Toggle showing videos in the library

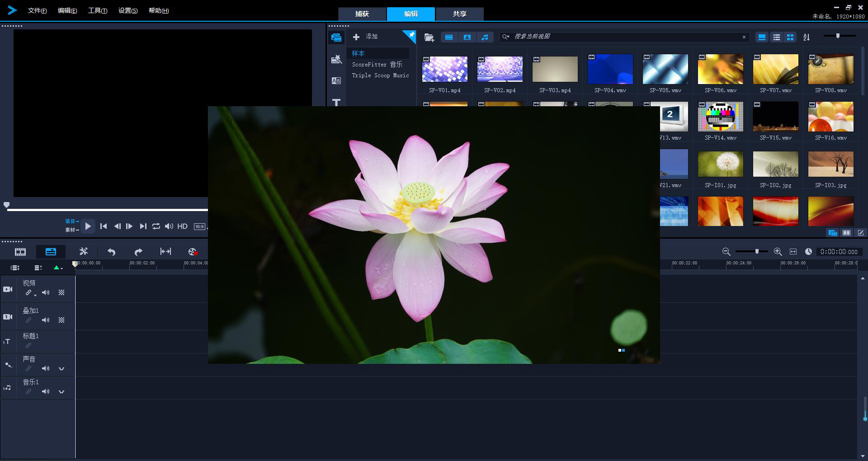449,38
